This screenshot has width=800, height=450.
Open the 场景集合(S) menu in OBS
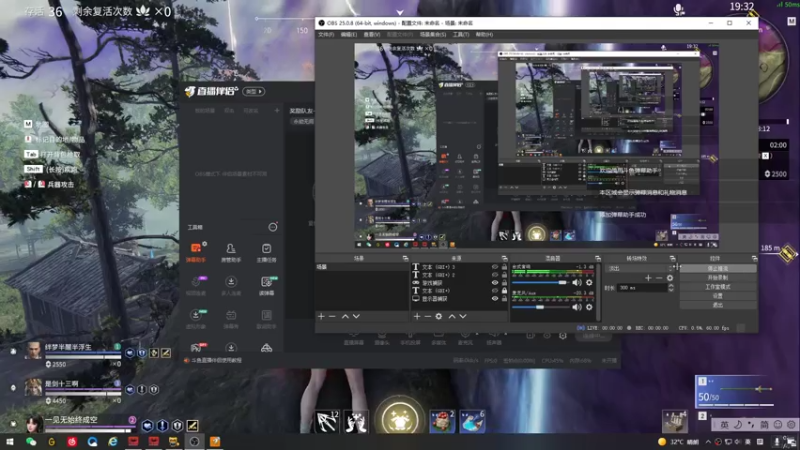(433, 35)
